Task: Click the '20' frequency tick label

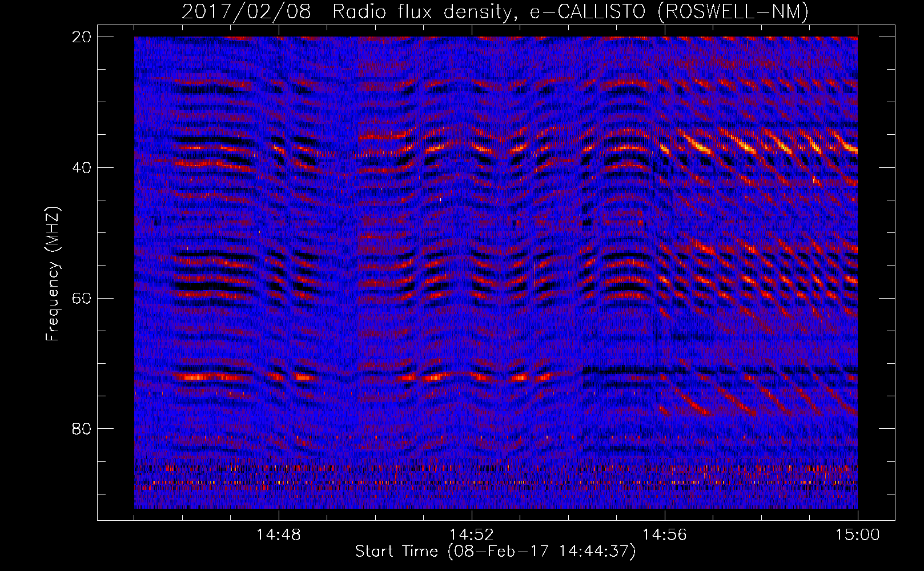Action: [82, 37]
